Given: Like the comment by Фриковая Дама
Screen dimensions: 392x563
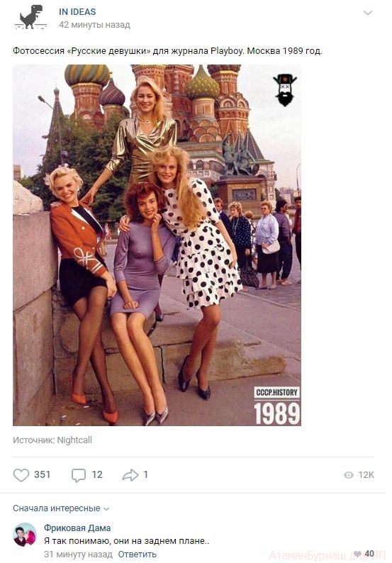Looking at the screenshot, I should tap(357, 554).
